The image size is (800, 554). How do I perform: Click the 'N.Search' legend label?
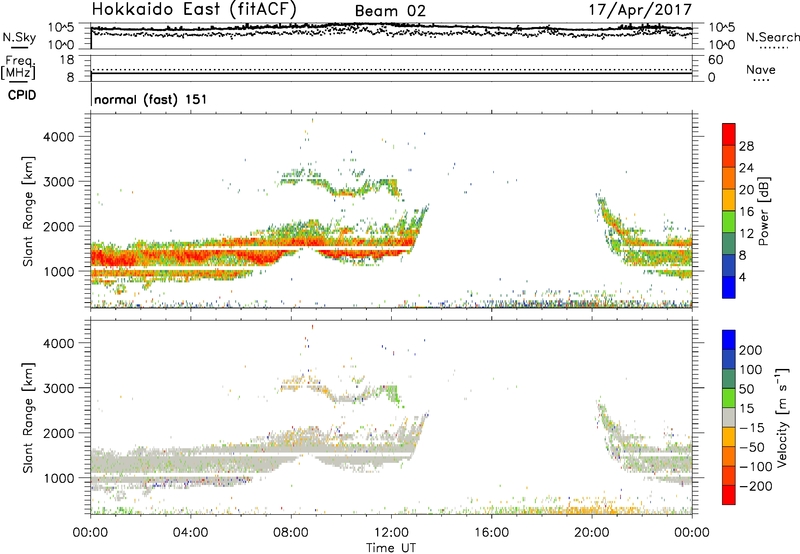772,37
